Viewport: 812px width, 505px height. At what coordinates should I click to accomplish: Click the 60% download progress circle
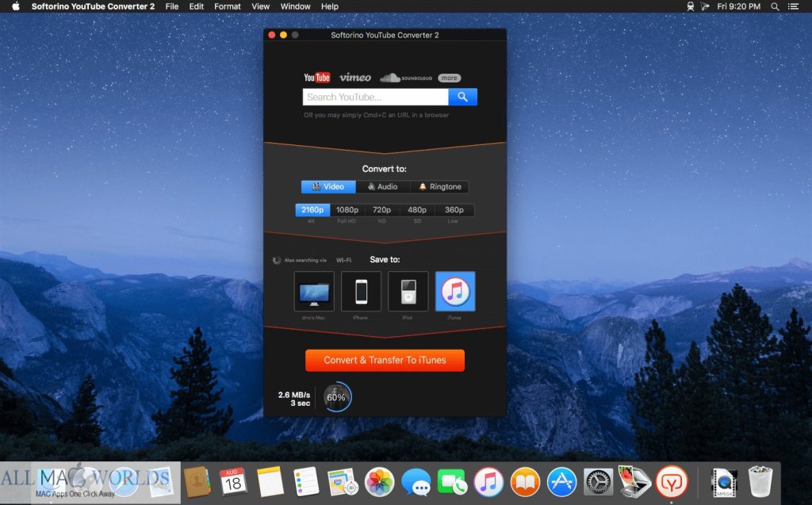(x=336, y=397)
